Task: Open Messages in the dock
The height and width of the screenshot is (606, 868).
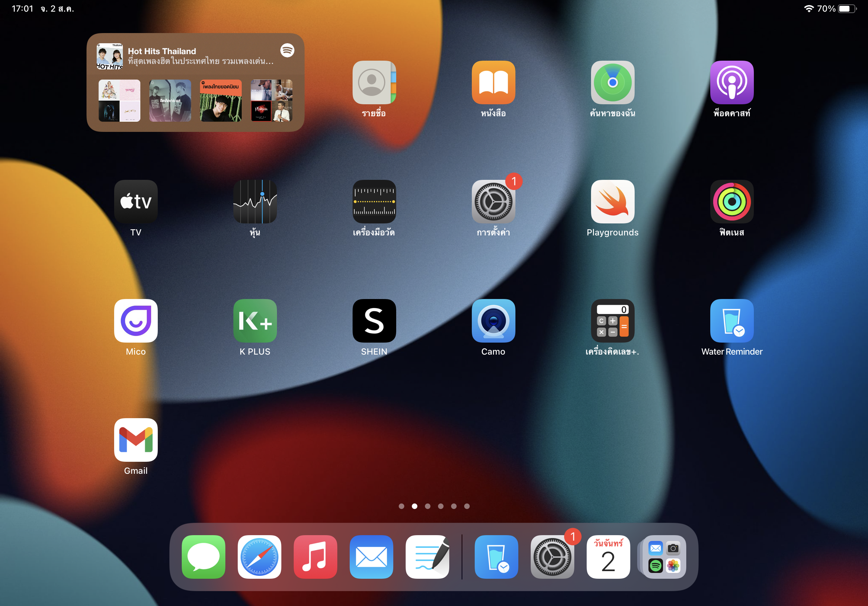Action: click(204, 557)
